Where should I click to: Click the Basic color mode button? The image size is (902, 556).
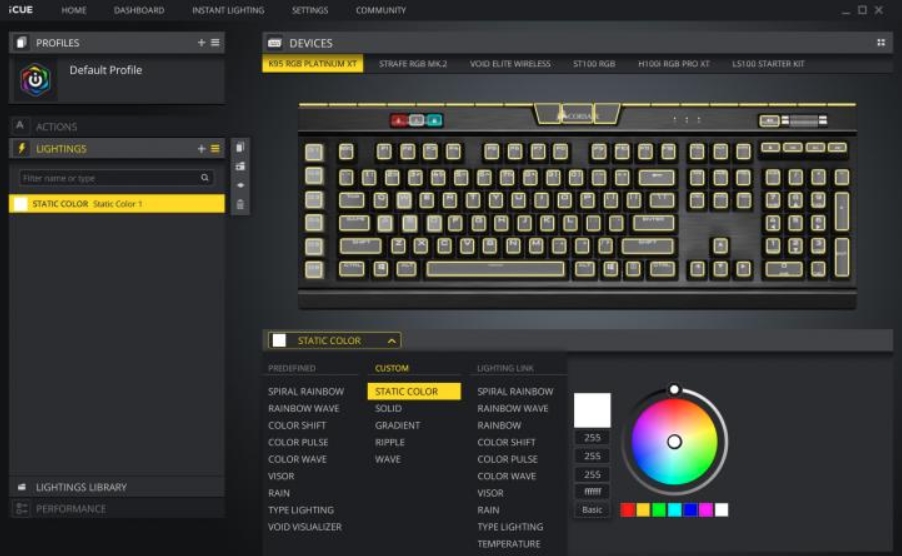pyautogui.click(x=592, y=510)
